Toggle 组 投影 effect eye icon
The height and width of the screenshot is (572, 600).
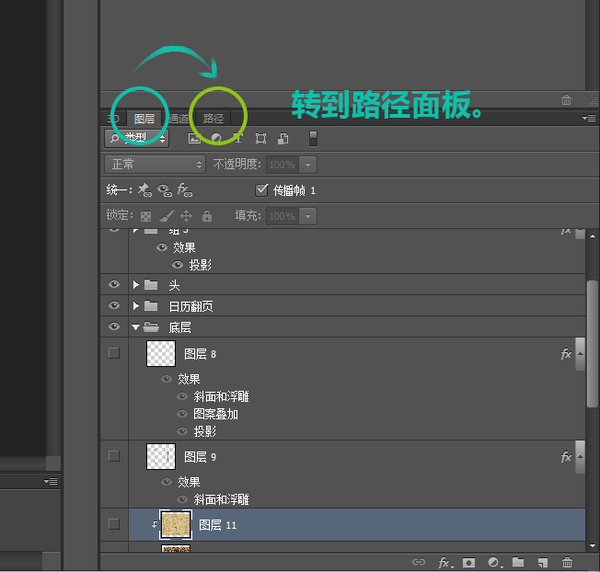(x=178, y=265)
